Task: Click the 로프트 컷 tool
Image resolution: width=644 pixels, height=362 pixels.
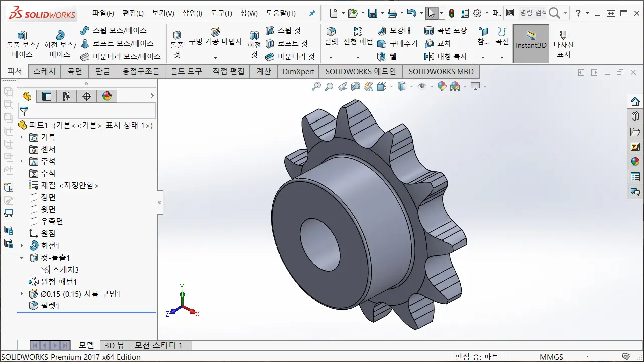Action: 286,44
